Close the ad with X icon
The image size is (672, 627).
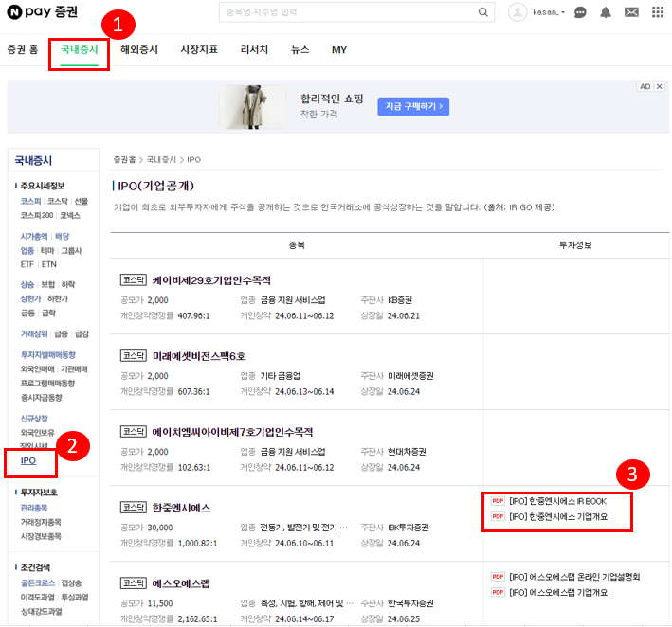660,86
